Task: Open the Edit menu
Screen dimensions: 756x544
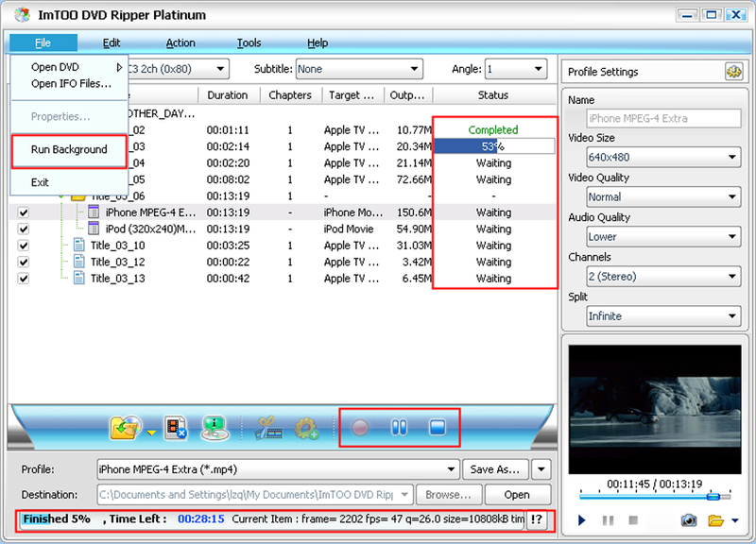Action: pyautogui.click(x=112, y=42)
